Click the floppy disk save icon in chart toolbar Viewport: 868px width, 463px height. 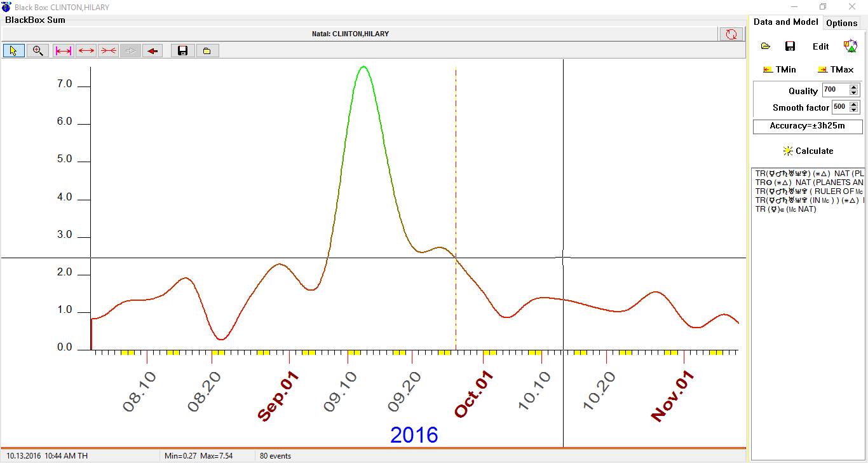pos(182,51)
